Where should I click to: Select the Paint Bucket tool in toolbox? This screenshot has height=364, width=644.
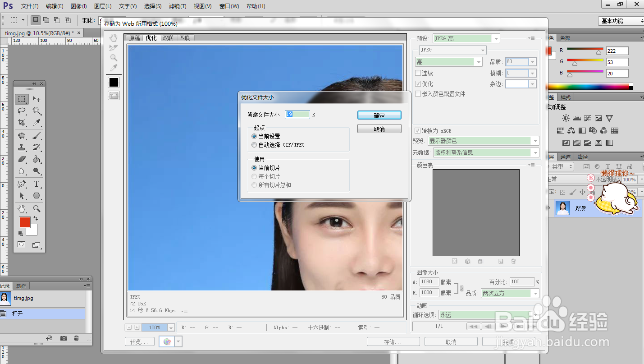click(x=37, y=159)
